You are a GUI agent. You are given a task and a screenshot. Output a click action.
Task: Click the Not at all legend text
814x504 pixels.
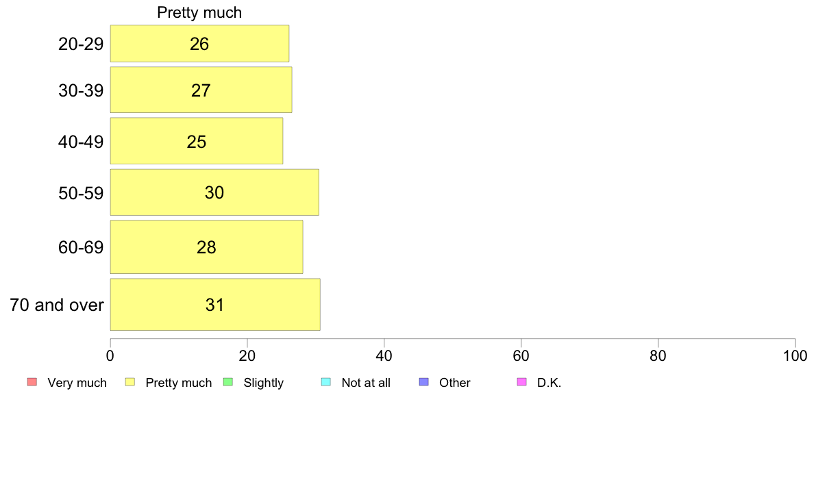coord(366,383)
